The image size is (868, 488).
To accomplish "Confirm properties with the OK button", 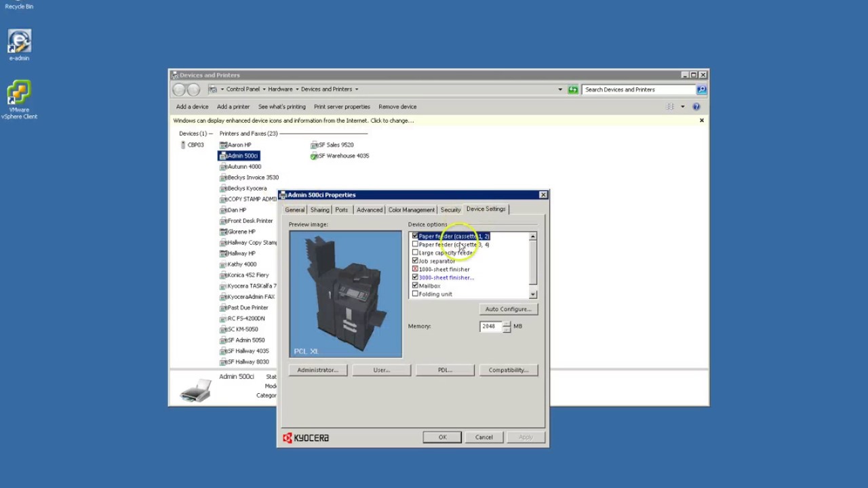I will (x=442, y=437).
